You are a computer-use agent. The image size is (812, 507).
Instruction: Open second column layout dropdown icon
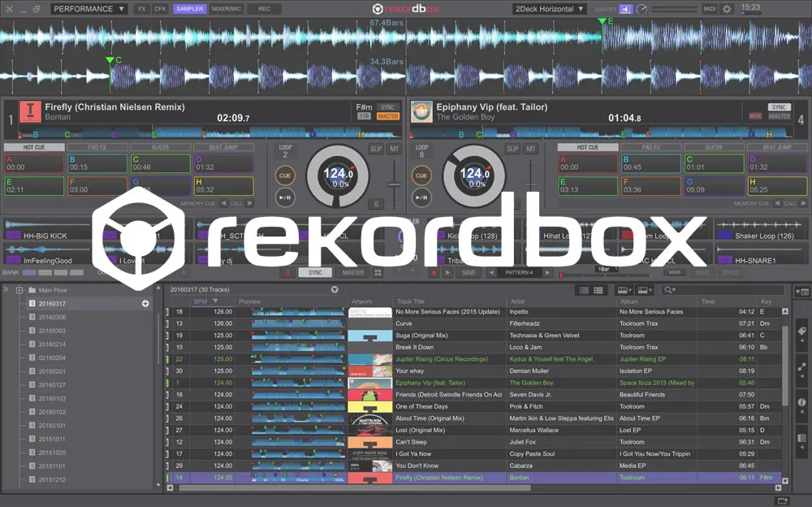tap(645, 290)
